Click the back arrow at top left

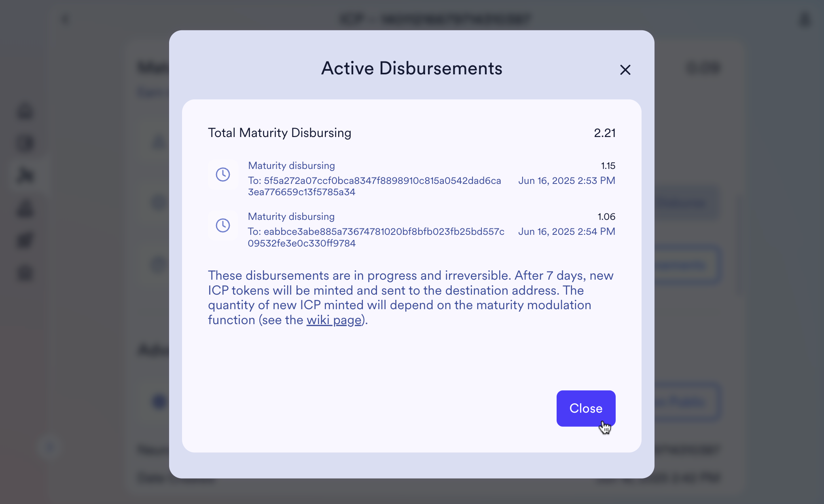(x=66, y=19)
